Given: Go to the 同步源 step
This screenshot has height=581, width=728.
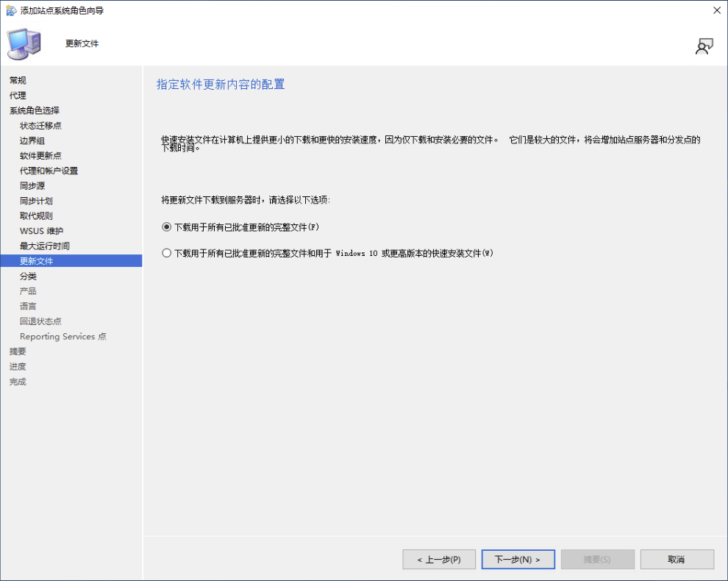Looking at the screenshot, I should click(32, 186).
